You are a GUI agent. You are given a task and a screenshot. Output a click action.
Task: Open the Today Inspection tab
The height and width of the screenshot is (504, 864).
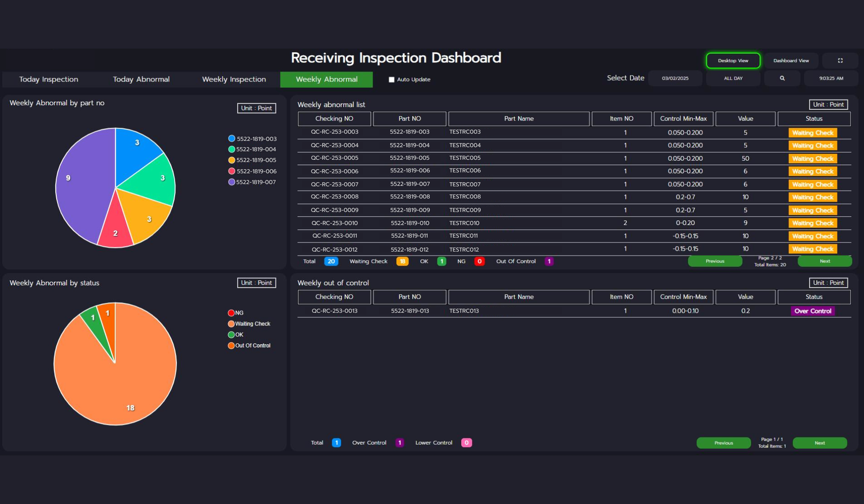coord(49,80)
